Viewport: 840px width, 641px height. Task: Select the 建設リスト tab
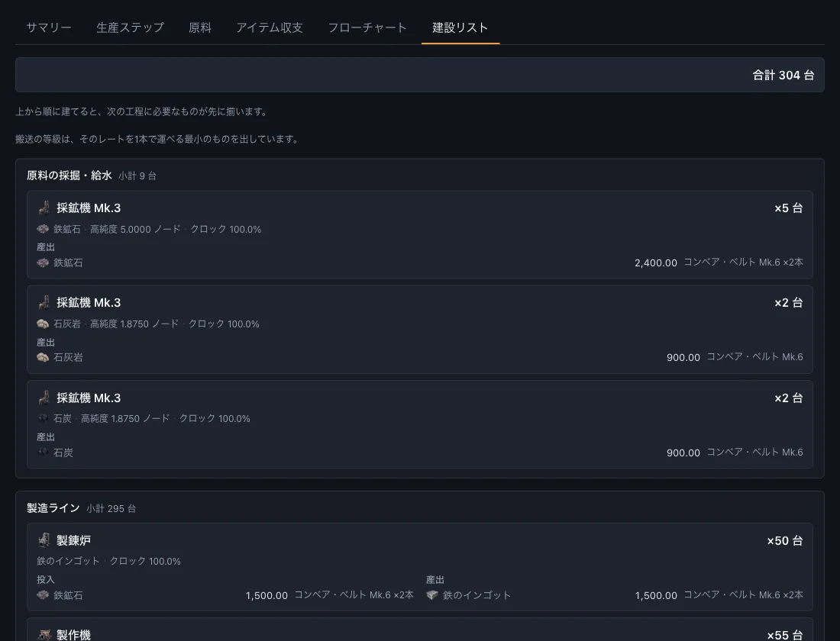pyautogui.click(x=460, y=27)
